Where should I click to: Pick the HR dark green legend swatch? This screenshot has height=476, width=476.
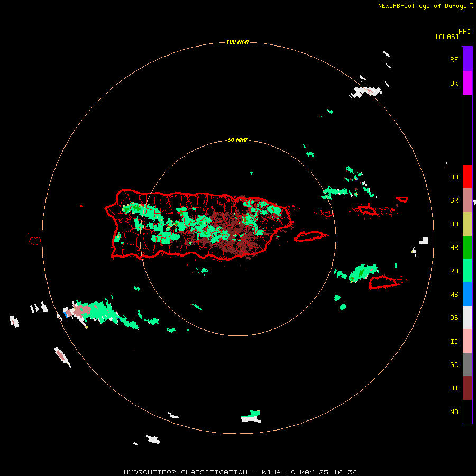pos(467,247)
